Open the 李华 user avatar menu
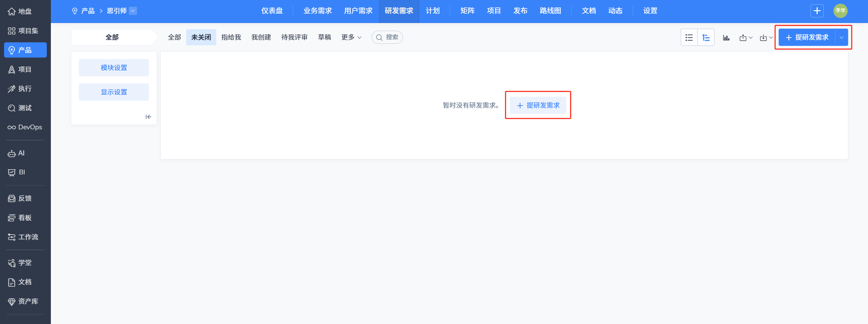The height and width of the screenshot is (324, 868). pos(841,11)
